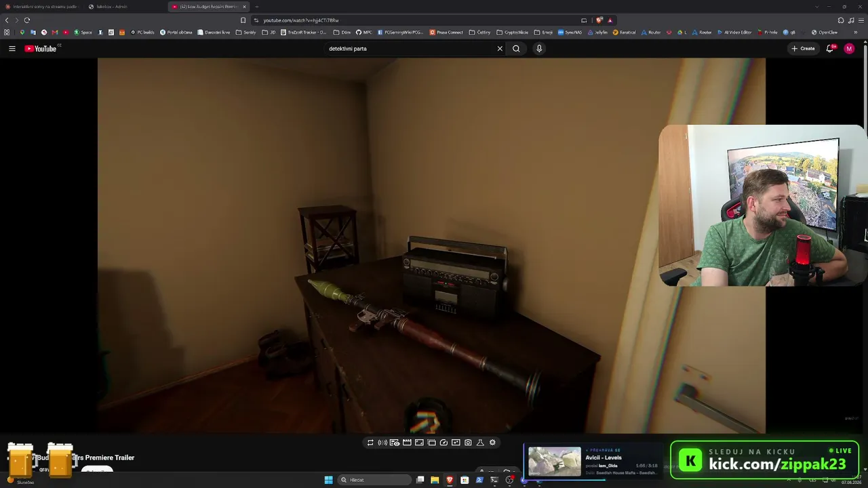Switch to the fakebox Admin tab
This screenshot has height=488, width=868.
coord(112,7)
